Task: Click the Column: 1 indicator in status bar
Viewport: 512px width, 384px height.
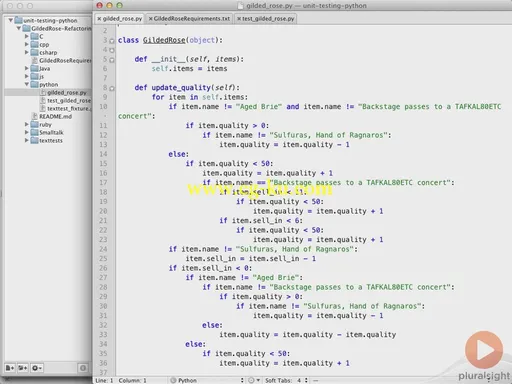Action: pyautogui.click(x=132, y=380)
